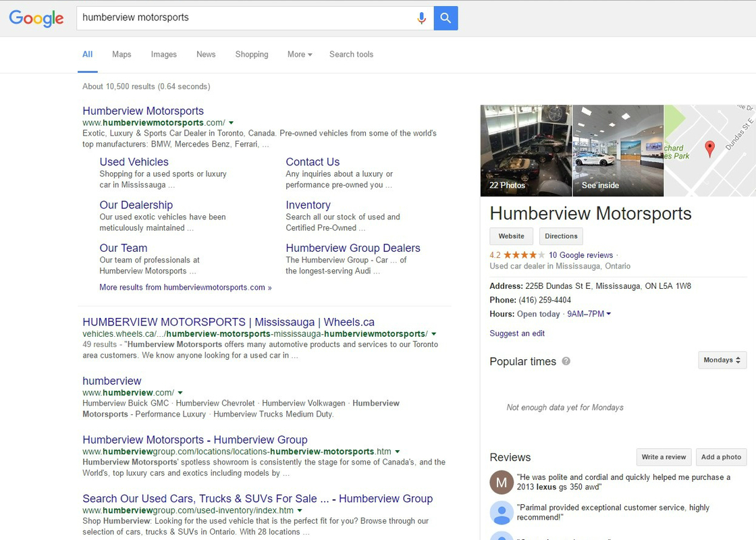Click the blue default reviewer avatar
Viewport: 756px width, 540px height.
click(502, 512)
